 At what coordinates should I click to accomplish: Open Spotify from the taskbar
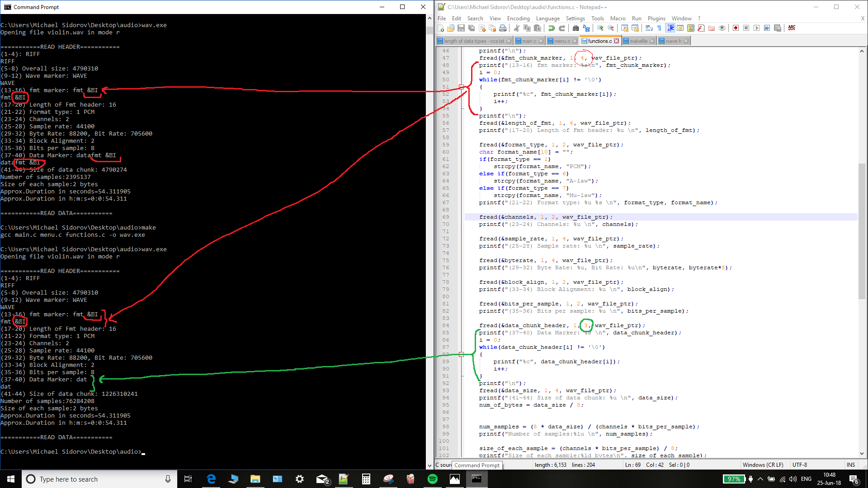[x=432, y=479]
